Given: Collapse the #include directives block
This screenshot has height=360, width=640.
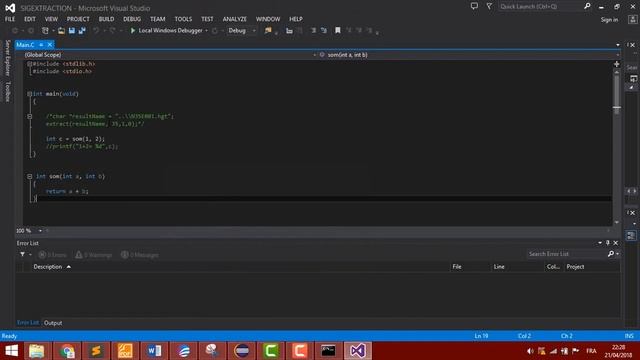Looking at the screenshot, I should [29, 64].
